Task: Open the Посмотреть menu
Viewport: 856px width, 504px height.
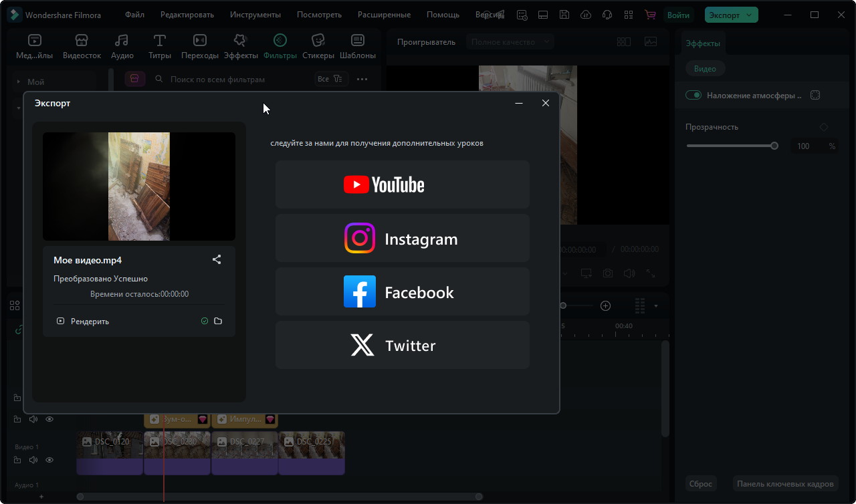Action: (x=319, y=15)
